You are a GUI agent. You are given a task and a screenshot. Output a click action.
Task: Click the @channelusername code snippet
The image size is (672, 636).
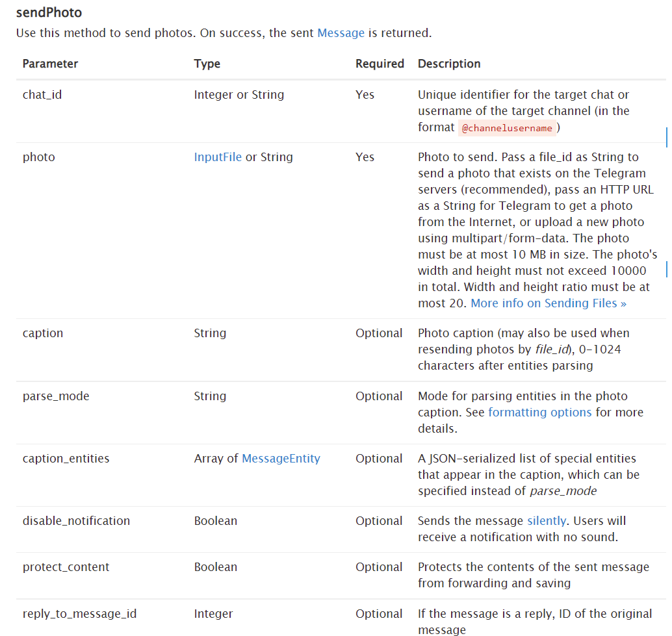[x=507, y=128]
